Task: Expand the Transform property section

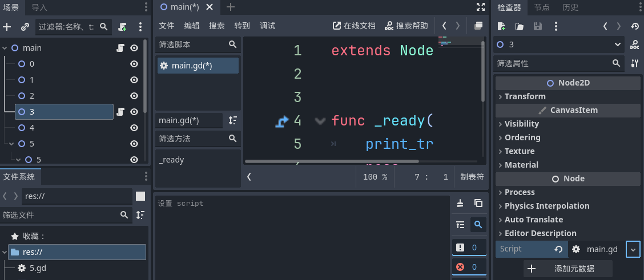Action: (x=525, y=96)
